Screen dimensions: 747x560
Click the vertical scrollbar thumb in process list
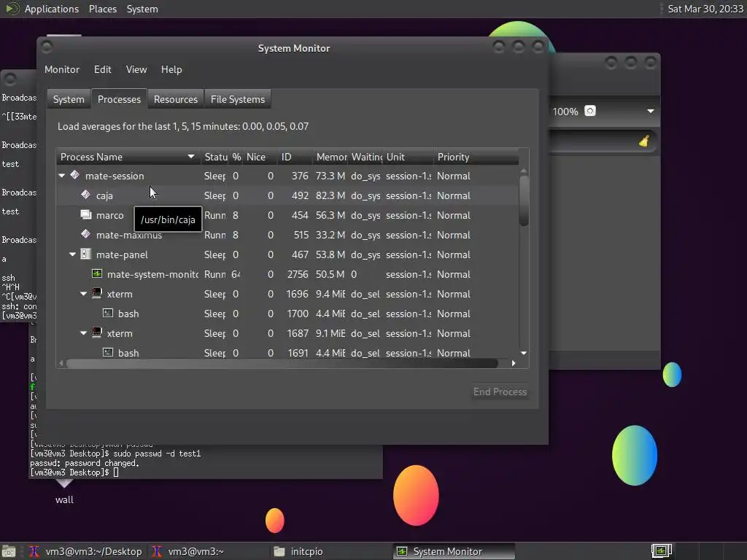(x=524, y=200)
